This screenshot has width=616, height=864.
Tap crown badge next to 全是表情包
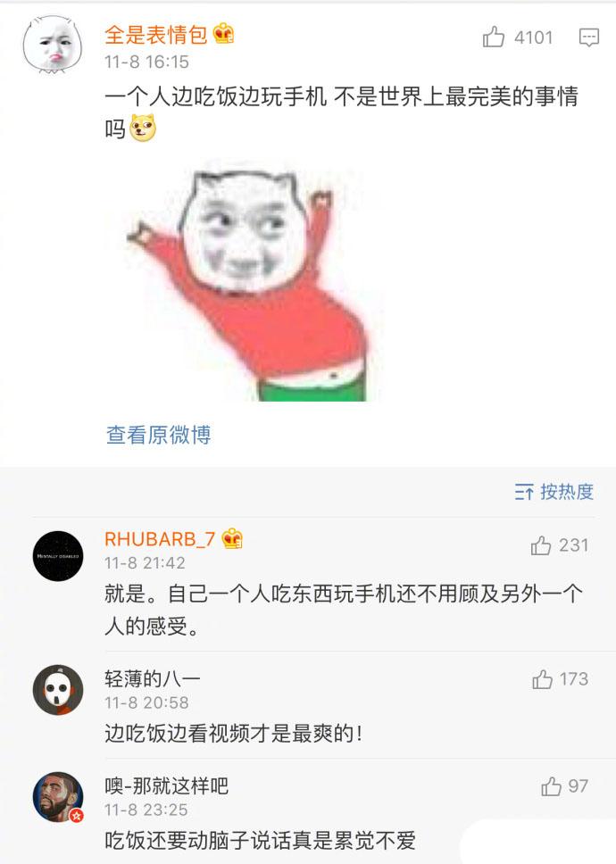tap(224, 33)
